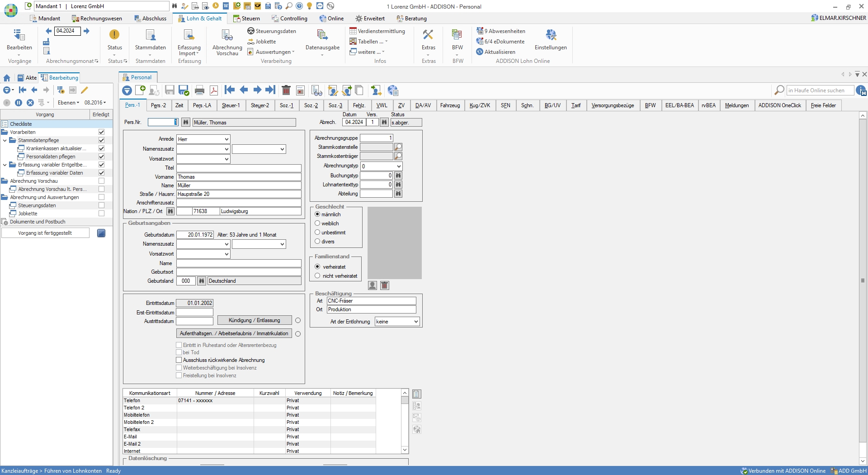Screen dimensions: 868x475
Task: Click the Stammkostenstelle search magnifier
Action: coord(398,147)
